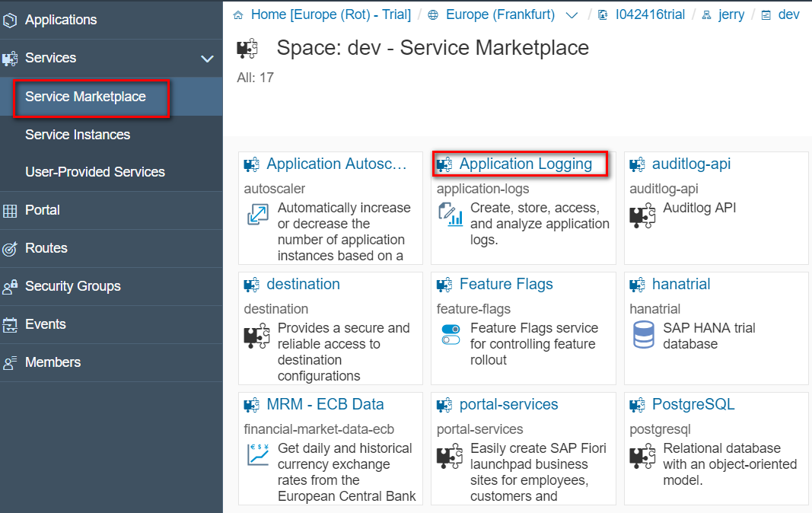Click the Members person icon
The width and height of the screenshot is (812, 513).
coord(11,363)
